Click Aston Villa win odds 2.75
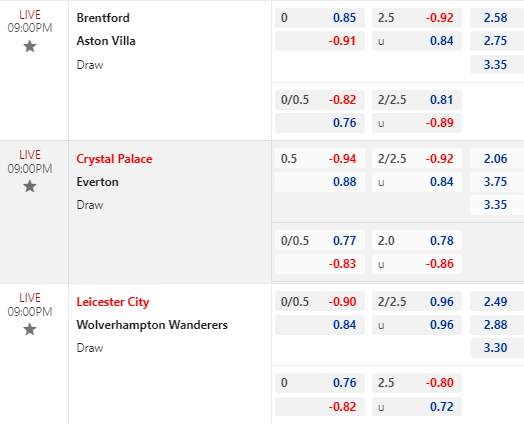This screenshot has width=524, height=424. point(497,41)
